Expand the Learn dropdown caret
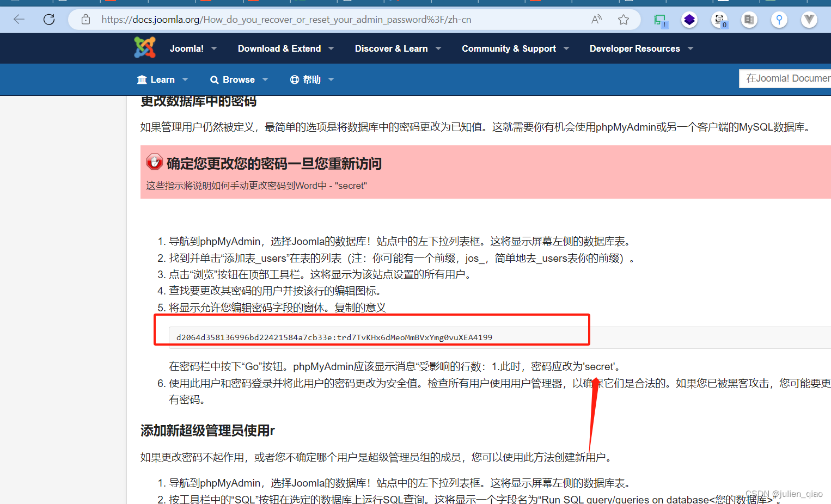Viewport: 831px width, 504px height. (x=185, y=79)
